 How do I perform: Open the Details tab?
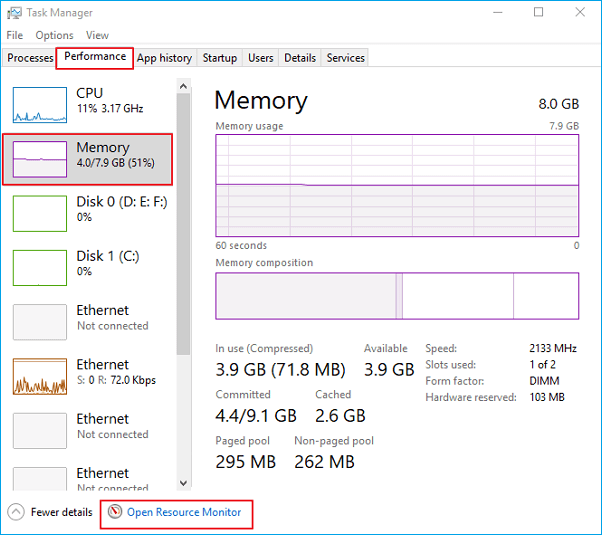tap(300, 58)
